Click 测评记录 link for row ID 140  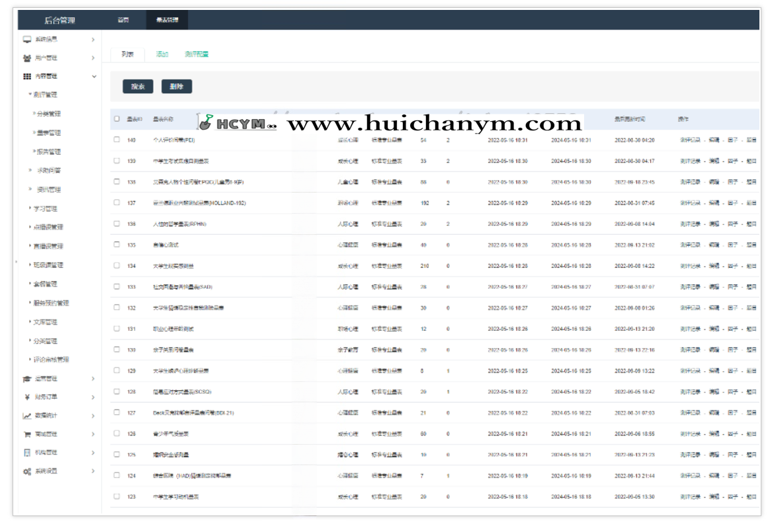[x=690, y=140]
